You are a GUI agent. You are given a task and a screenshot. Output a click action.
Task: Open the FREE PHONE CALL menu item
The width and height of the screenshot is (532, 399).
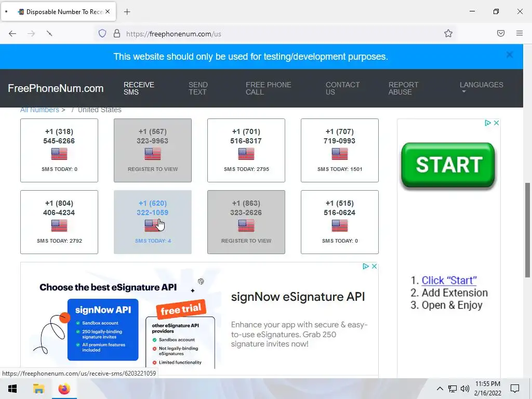[x=269, y=88]
